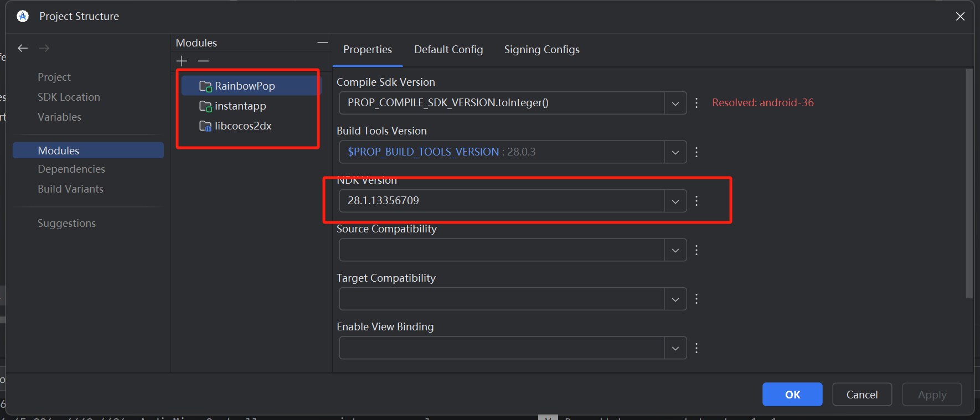Minimize the Modules panel
The width and height of the screenshot is (980, 420).
[x=322, y=43]
